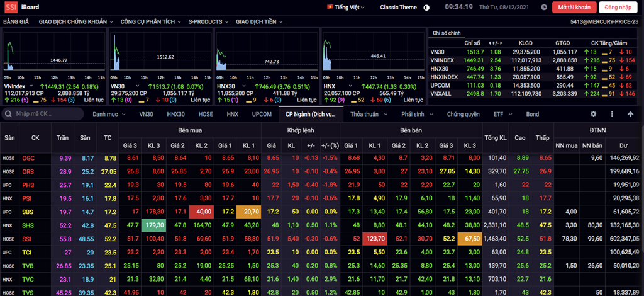Click the PSI stock symbol
The image size is (644, 296).
27,198
